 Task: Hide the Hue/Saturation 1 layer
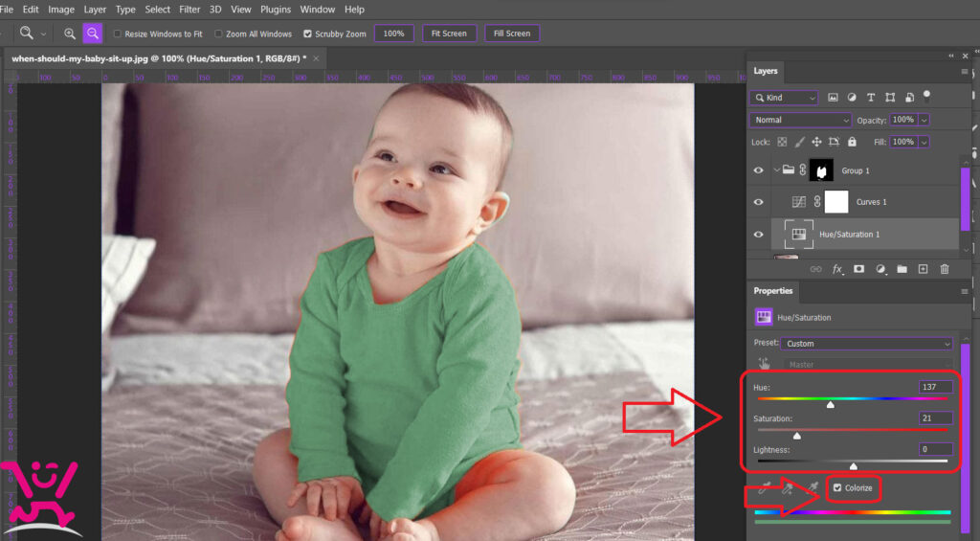coord(758,235)
